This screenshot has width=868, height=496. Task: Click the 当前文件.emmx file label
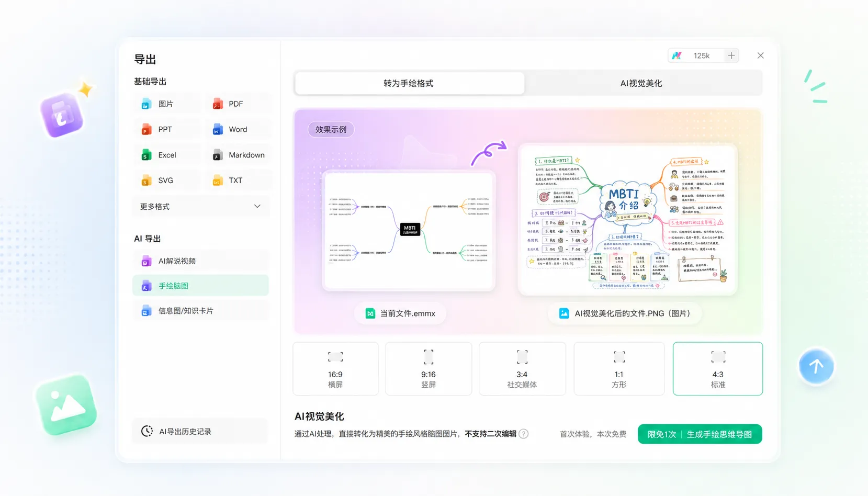401,313
